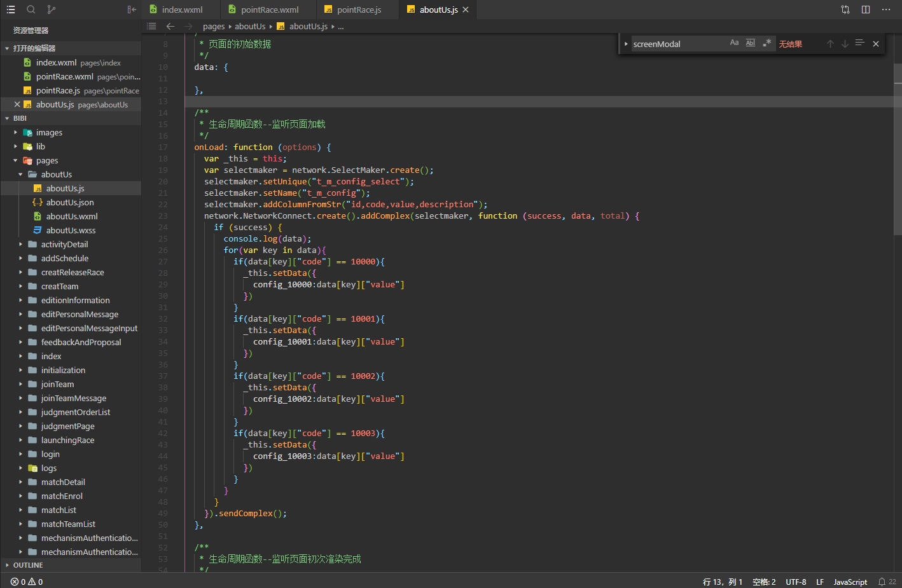Click the editor vertical scrollbar thumb

click(x=898, y=149)
